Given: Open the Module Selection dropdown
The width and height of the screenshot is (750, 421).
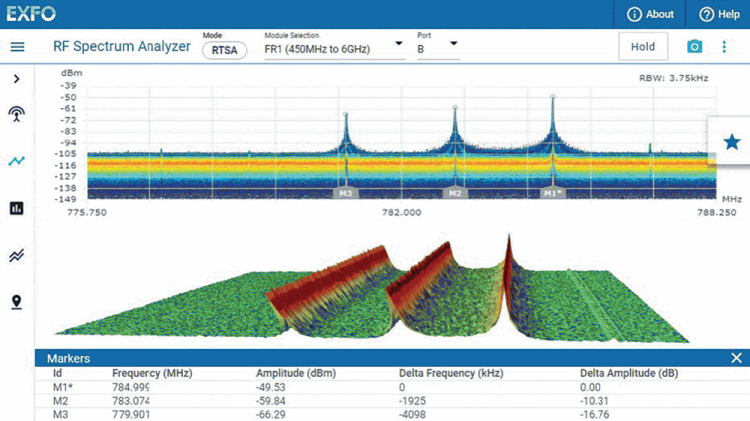Looking at the screenshot, I should [x=333, y=47].
